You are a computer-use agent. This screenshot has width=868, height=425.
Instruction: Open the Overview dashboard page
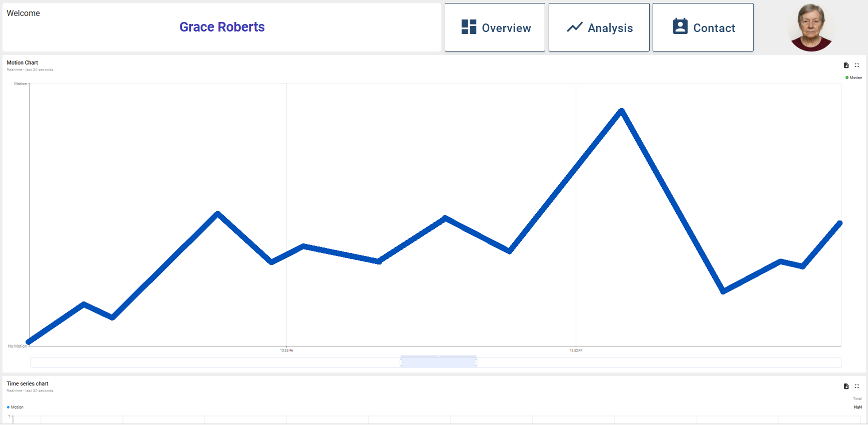tap(495, 27)
